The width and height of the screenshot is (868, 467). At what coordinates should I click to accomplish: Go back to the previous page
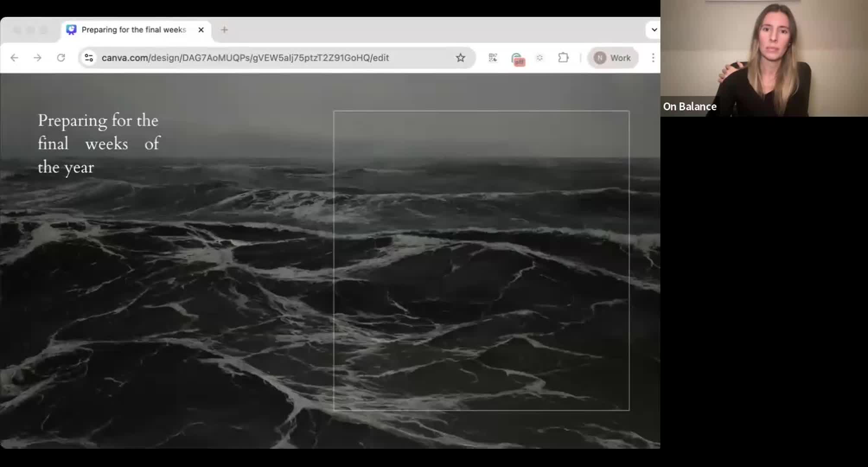pos(14,58)
